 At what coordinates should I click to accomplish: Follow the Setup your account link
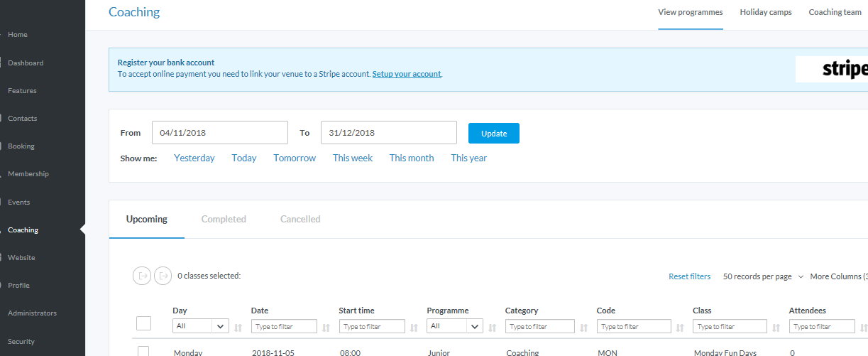[407, 74]
